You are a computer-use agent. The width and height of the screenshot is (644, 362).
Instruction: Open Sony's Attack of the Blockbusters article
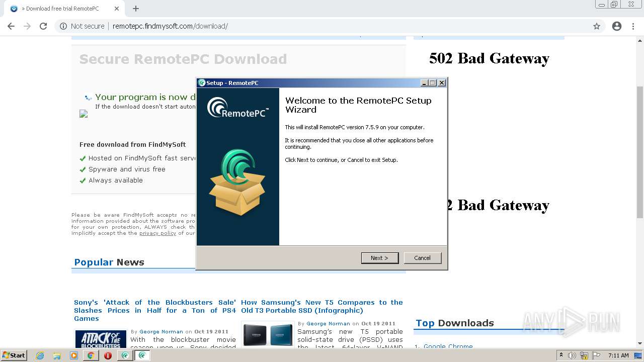point(155,310)
